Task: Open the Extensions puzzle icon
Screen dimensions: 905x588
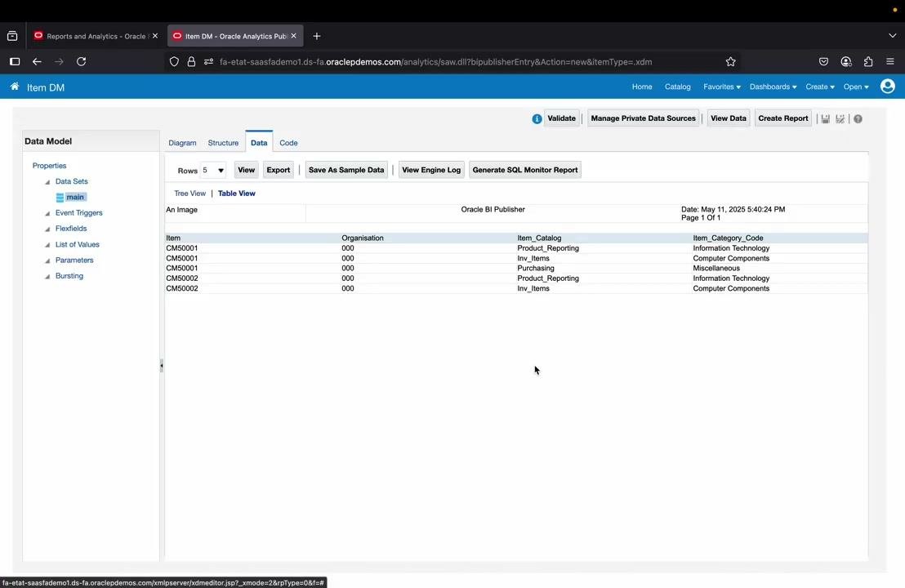Action: coord(868,62)
